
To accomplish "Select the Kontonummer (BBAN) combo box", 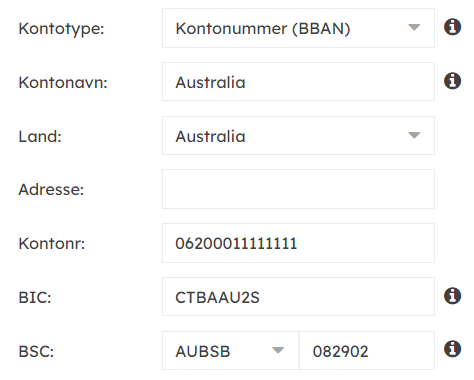I will pos(298,28).
